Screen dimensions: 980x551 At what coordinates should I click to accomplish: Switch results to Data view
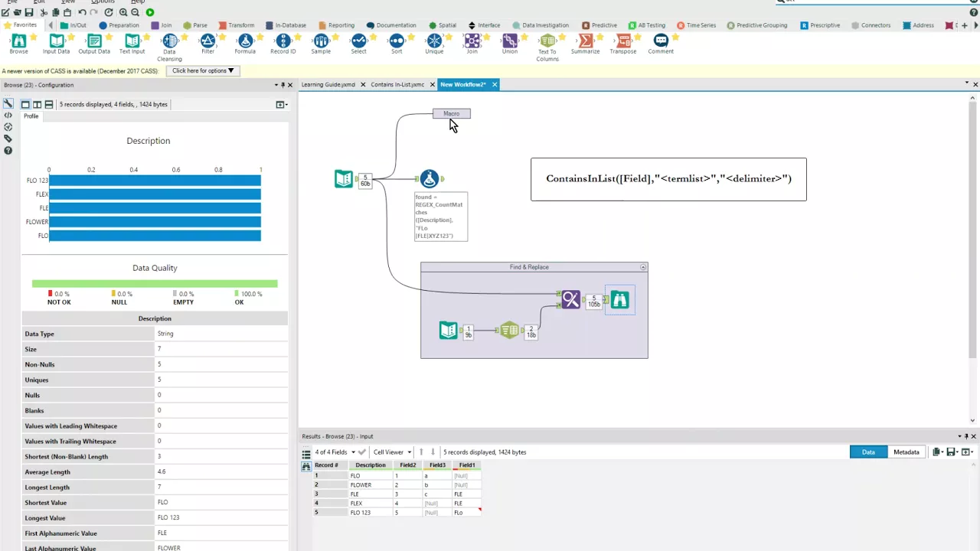tap(868, 452)
